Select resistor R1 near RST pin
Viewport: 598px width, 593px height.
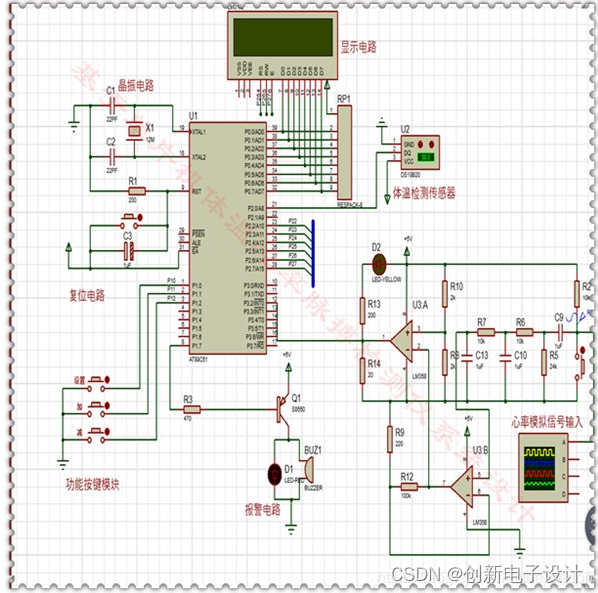(x=137, y=191)
